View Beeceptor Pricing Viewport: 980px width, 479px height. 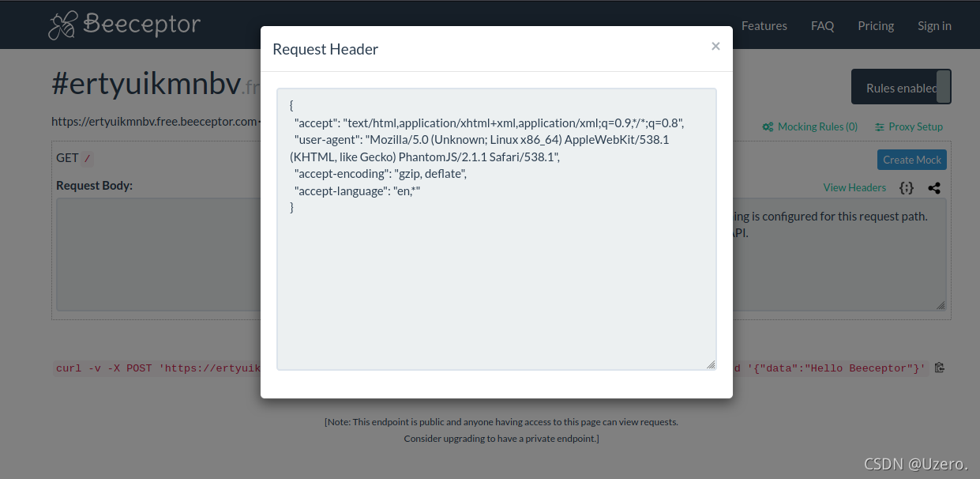click(x=875, y=25)
